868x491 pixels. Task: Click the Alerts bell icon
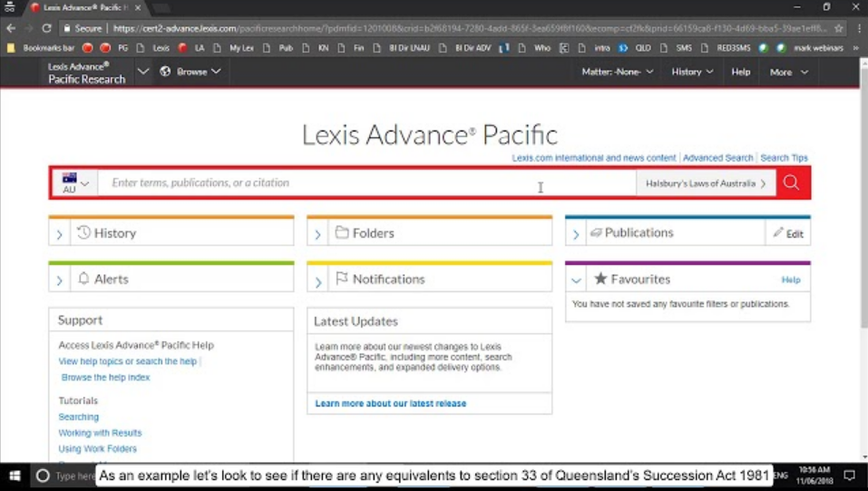(83, 279)
